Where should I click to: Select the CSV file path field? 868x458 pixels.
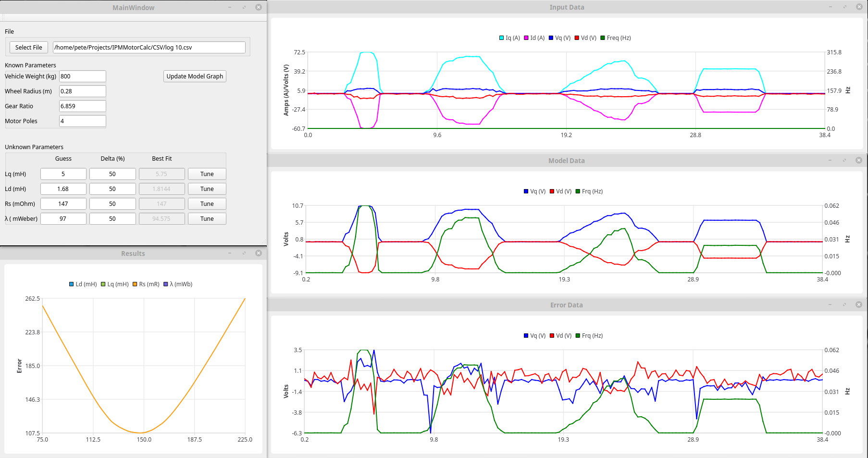coord(149,48)
